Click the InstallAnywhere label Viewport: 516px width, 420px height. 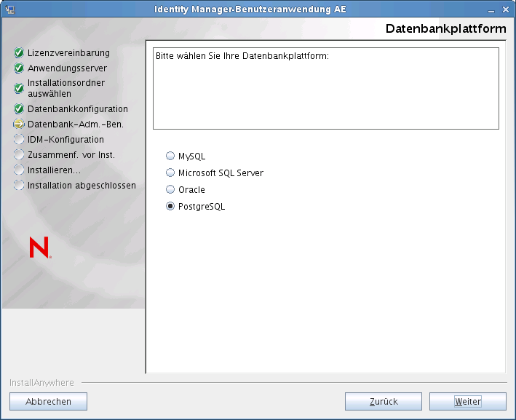click(41, 382)
